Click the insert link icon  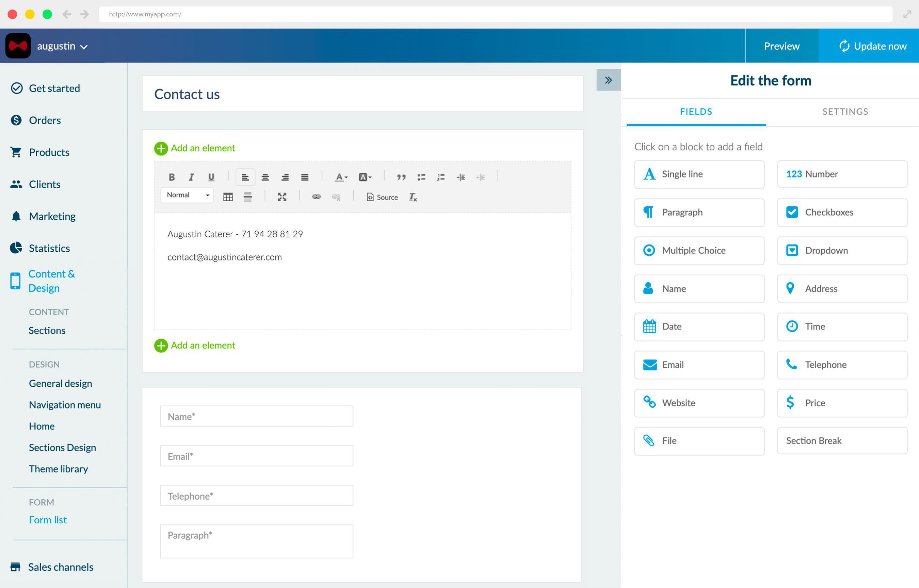click(316, 197)
